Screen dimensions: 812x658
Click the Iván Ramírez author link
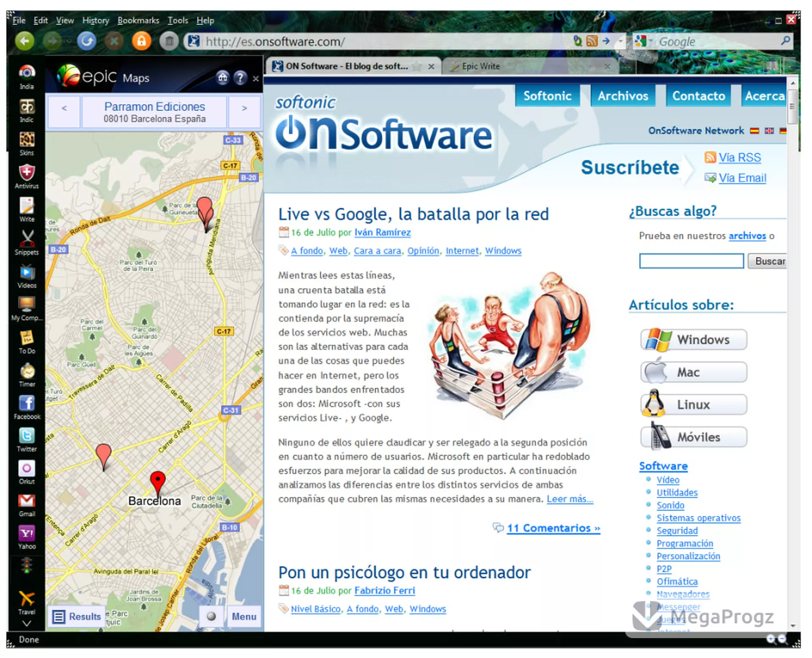click(x=382, y=232)
